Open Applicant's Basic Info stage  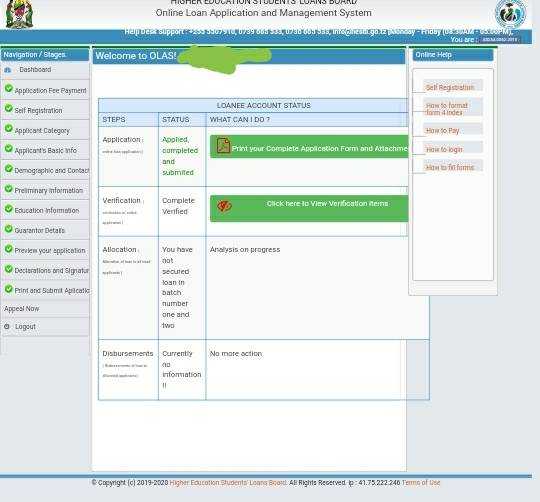coord(45,150)
